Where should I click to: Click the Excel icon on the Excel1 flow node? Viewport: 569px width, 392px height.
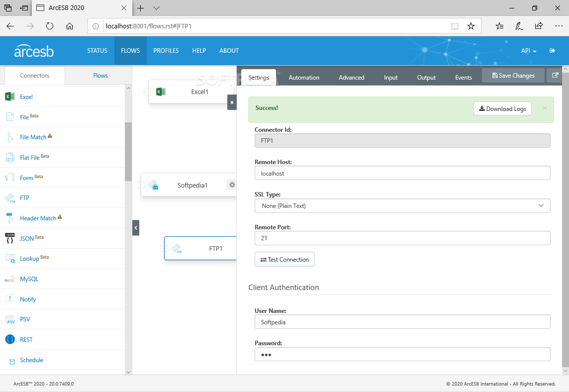pyautogui.click(x=161, y=92)
